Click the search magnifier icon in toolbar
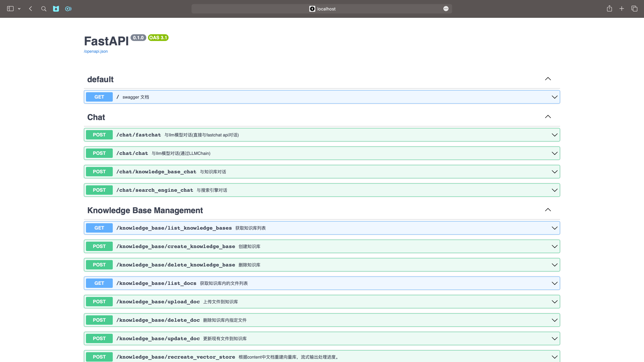 (x=44, y=9)
